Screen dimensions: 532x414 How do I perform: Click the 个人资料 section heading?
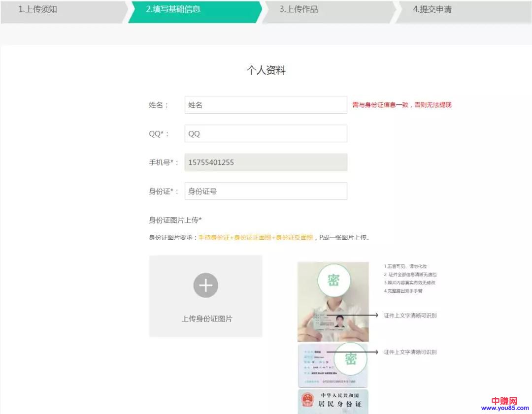click(266, 70)
